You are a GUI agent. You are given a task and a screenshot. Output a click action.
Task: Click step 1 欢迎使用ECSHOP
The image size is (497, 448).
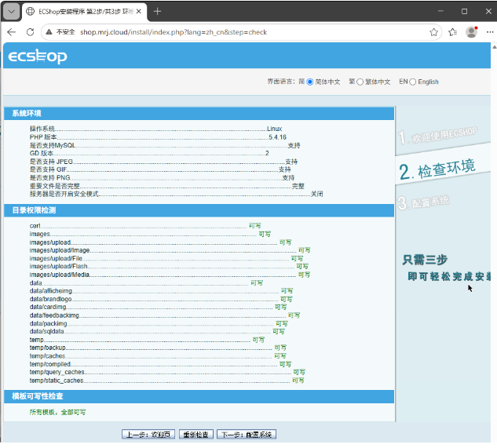(438, 136)
